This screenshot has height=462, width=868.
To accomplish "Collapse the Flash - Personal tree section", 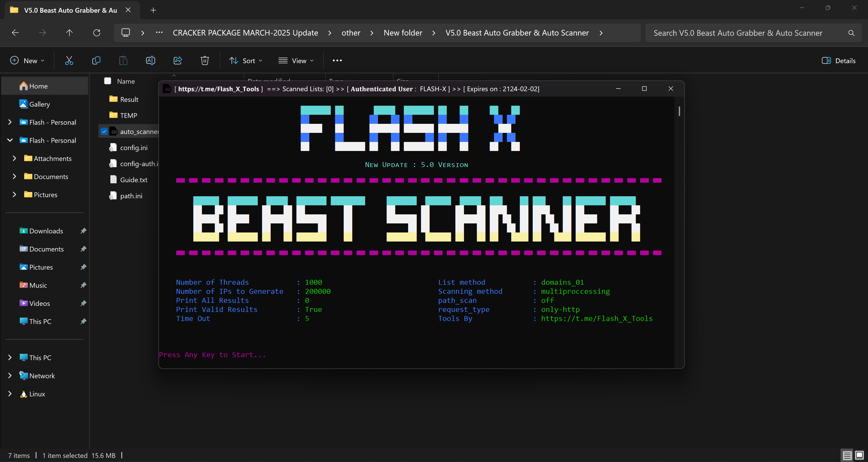I will point(9,140).
